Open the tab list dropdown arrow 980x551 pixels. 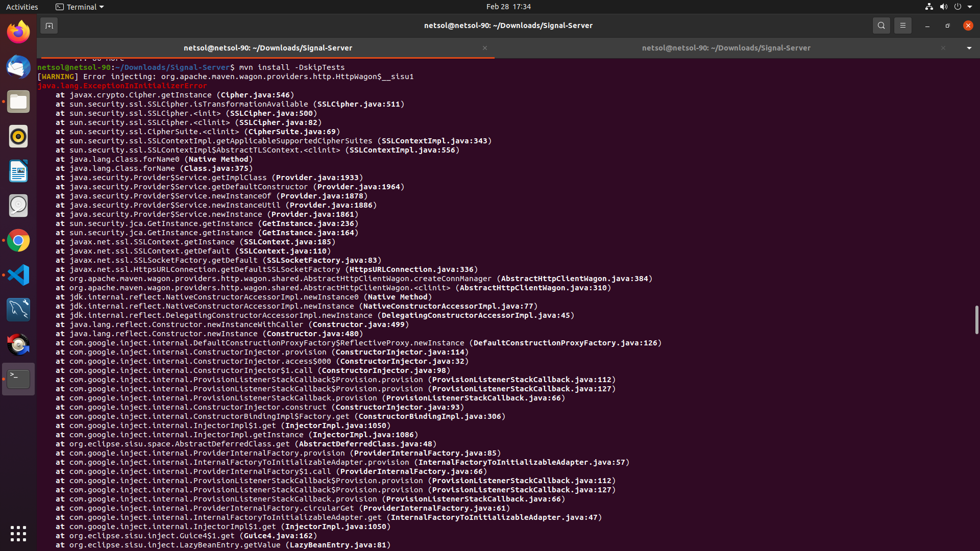point(969,48)
